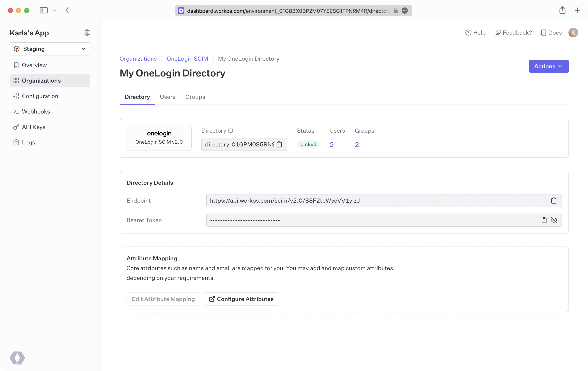588x371 pixels.
Task: Copy the SCIM Endpoint URL
Action: (x=554, y=200)
